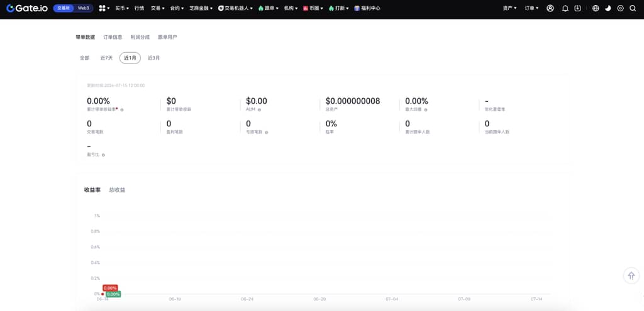Open the language globe icon

tap(596, 8)
